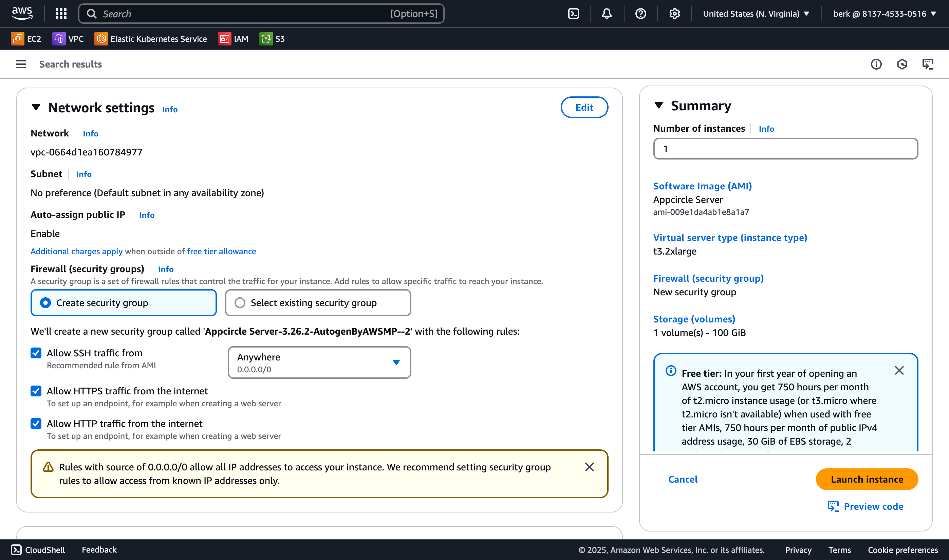
Task: Open the settings gear in header
Action: 674,14
